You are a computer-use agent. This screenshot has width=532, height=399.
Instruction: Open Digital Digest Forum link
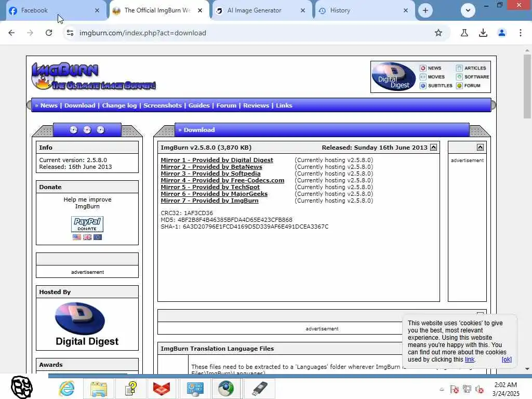click(468, 86)
